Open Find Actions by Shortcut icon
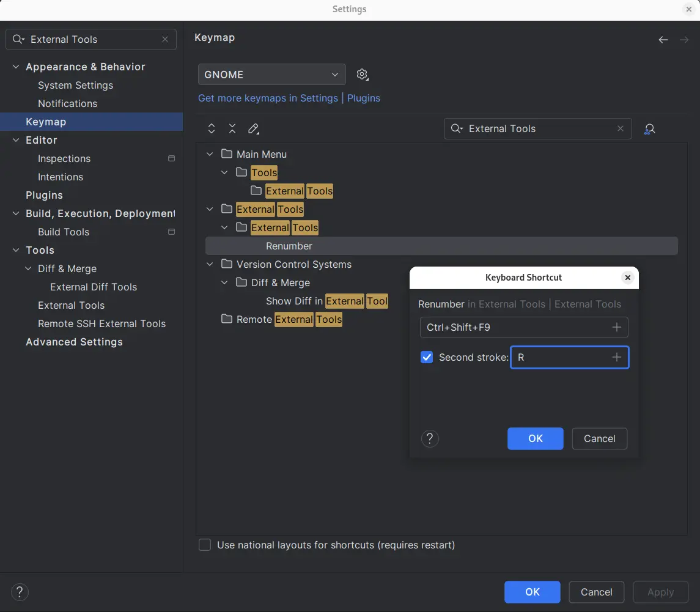The height and width of the screenshot is (612, 700). (650, 129)
